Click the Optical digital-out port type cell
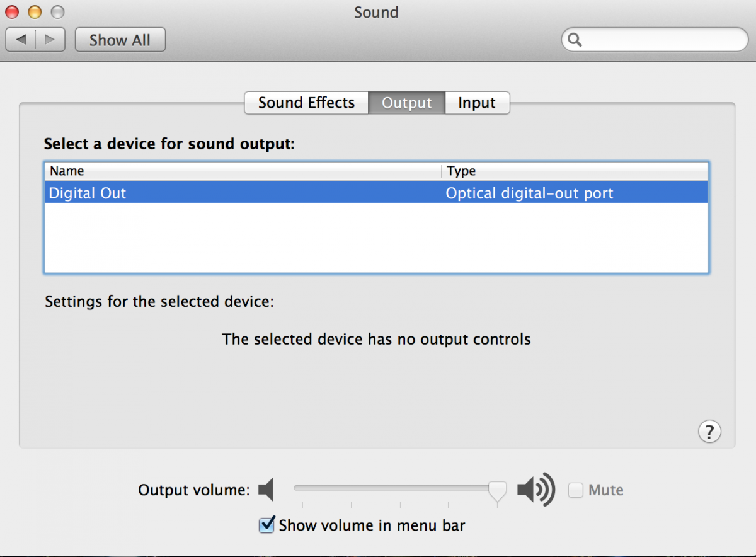Screen dimensions: 756x557 pos(529,193)
